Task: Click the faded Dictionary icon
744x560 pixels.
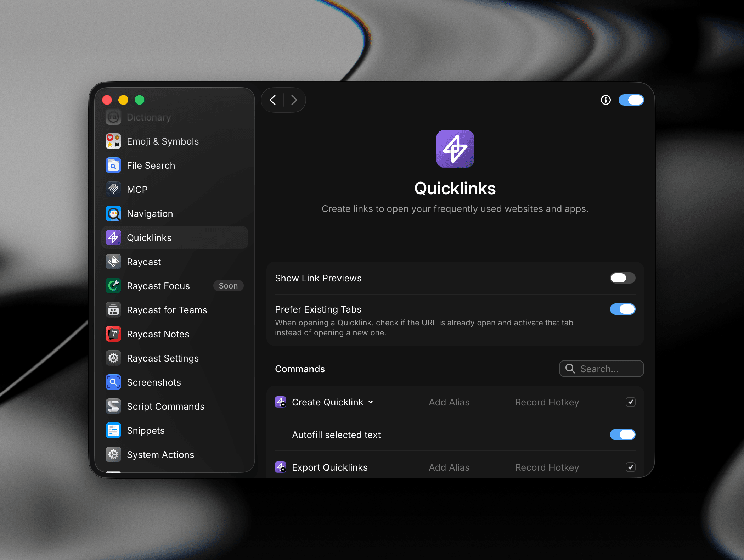Action: [x=113, y=117]
